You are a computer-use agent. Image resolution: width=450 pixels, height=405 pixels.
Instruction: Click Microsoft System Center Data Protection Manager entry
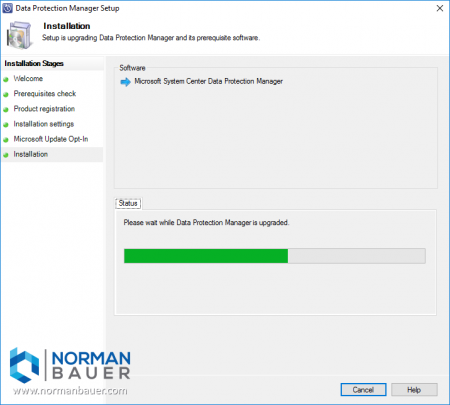coord(208,81)
